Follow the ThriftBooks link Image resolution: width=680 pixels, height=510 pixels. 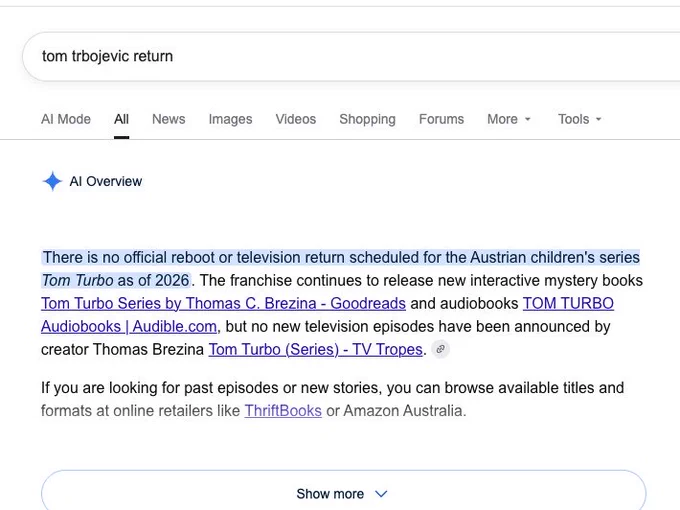click(283, 411)
